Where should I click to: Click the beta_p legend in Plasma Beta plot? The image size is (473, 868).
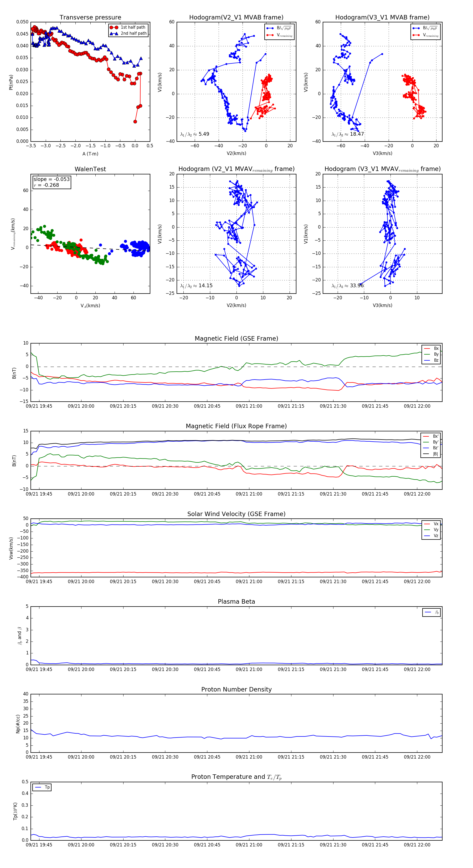(431, 612)
